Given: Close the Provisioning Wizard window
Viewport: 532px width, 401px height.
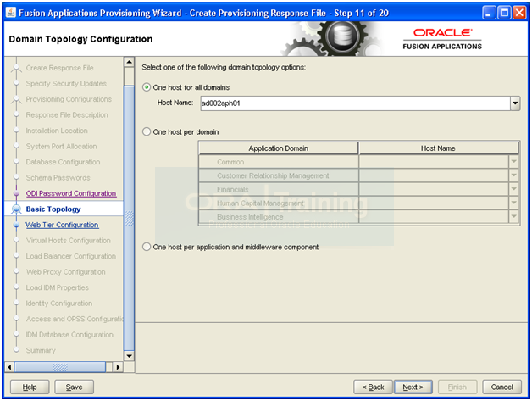Looking at the screenshot, I should click(x=519, y=13).
